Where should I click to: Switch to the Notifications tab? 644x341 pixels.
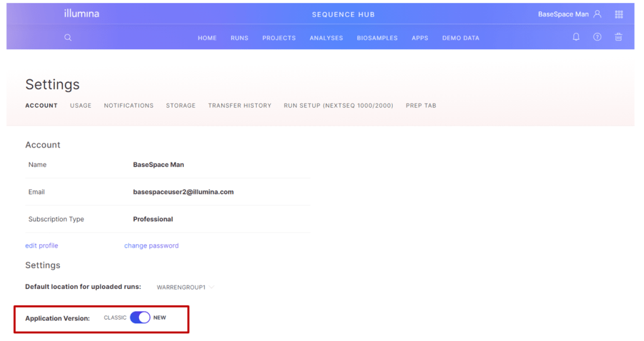coord(128,106)
